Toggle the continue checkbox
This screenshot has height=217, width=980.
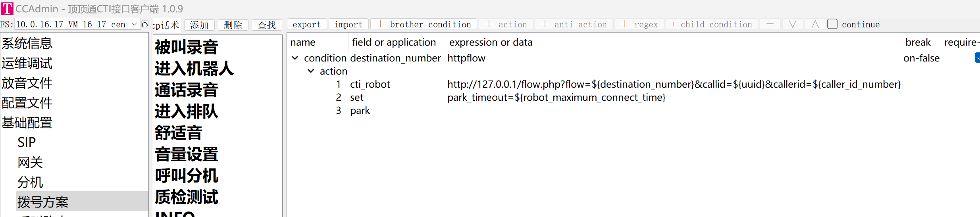coord(832,24)
